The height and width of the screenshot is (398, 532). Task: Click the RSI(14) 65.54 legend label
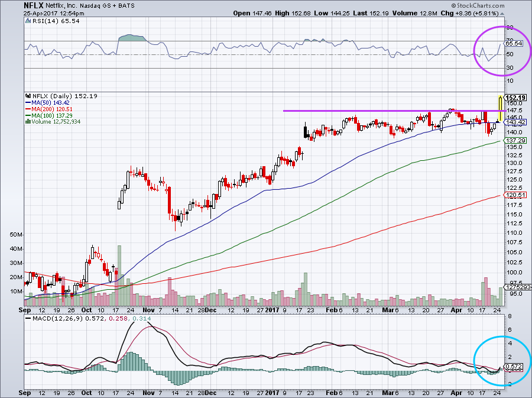56,21
